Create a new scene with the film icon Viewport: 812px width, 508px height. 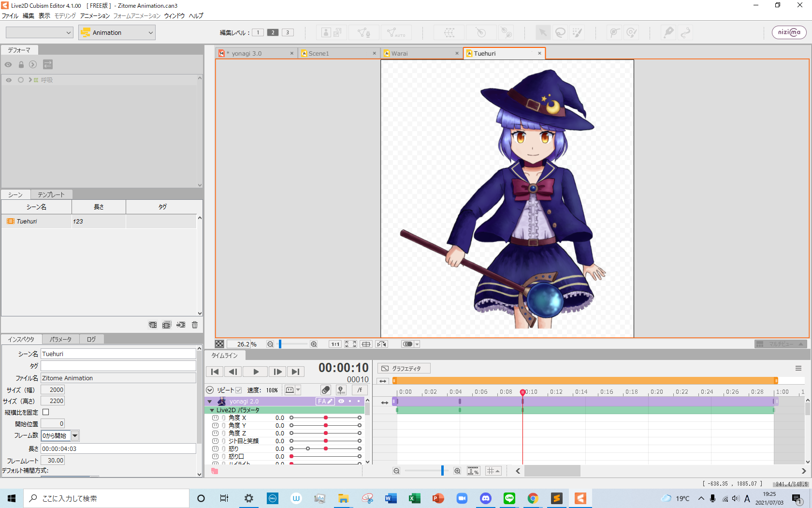point(153,325)
